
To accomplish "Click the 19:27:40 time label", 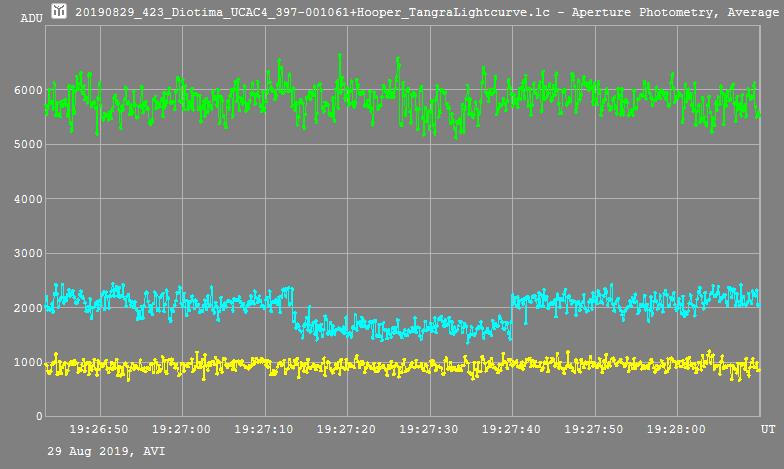I will pos(511,429).
